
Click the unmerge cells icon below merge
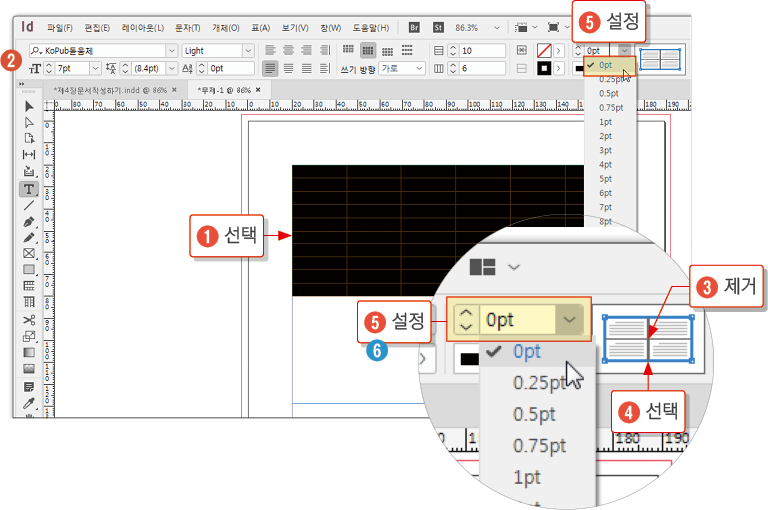(x=522, y=69)
